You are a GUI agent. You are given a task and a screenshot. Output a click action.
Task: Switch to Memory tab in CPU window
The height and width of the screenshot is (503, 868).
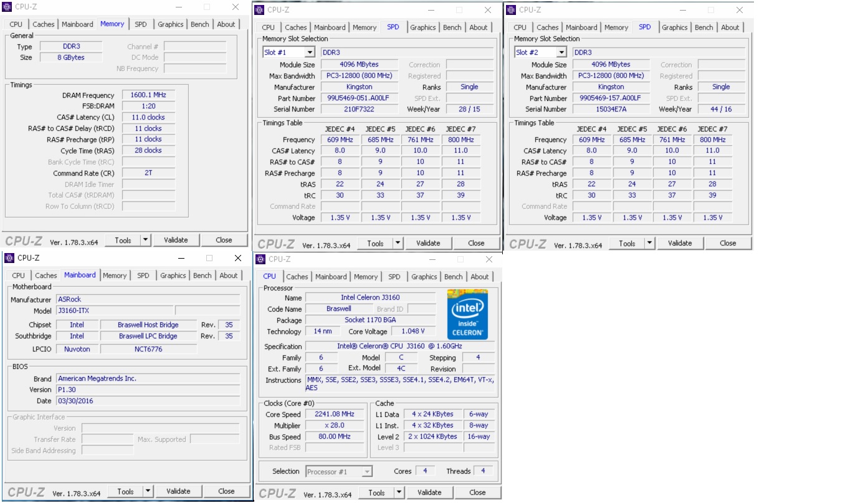366,277
